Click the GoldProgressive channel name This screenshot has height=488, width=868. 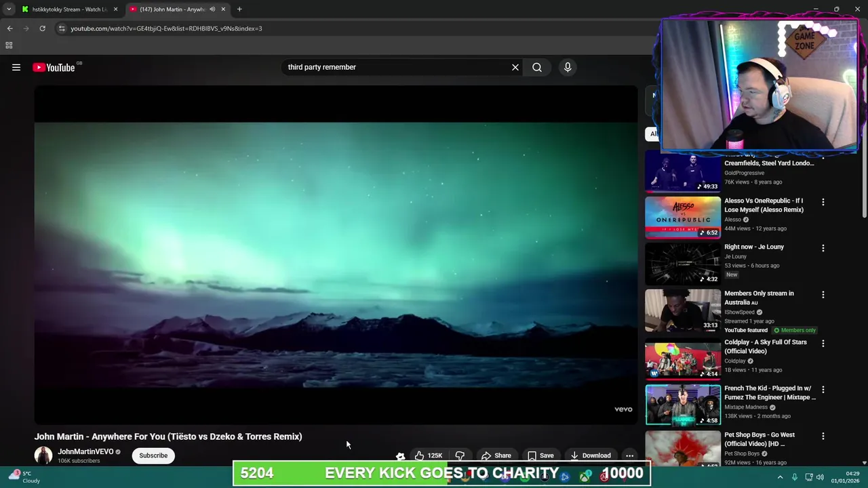pyautogui.click(x=744, y=173)
